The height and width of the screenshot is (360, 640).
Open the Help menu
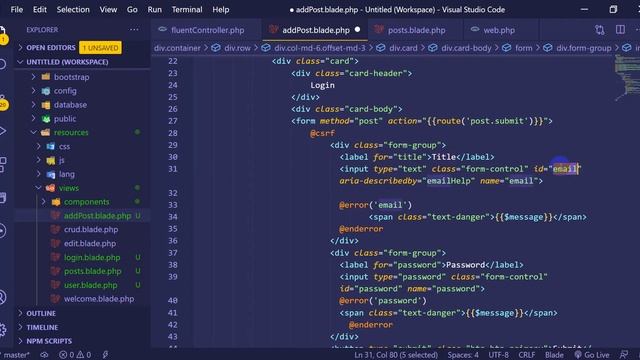[x=221, y=9]
